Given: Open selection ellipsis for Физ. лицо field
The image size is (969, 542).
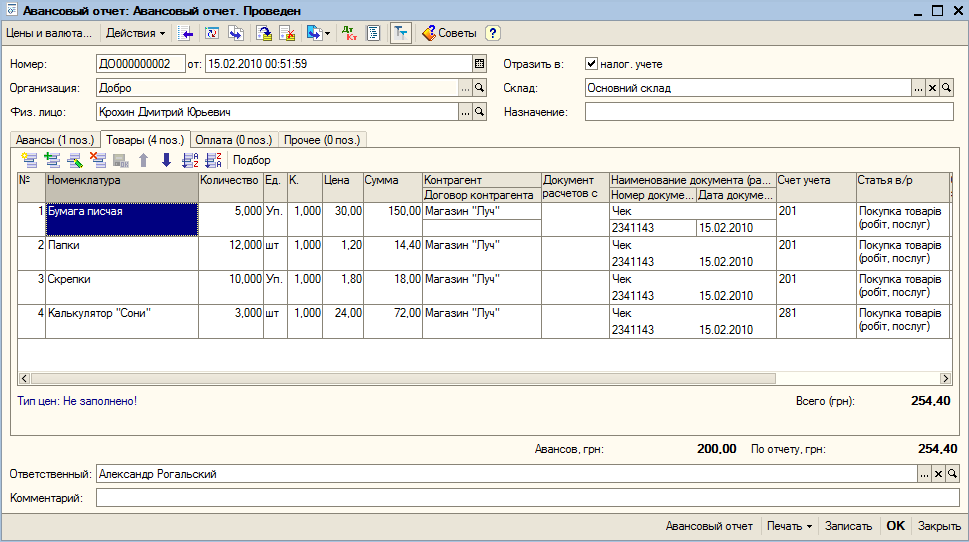Looking at the screenshot, I should pyautogui.click(x=465, y=112).
